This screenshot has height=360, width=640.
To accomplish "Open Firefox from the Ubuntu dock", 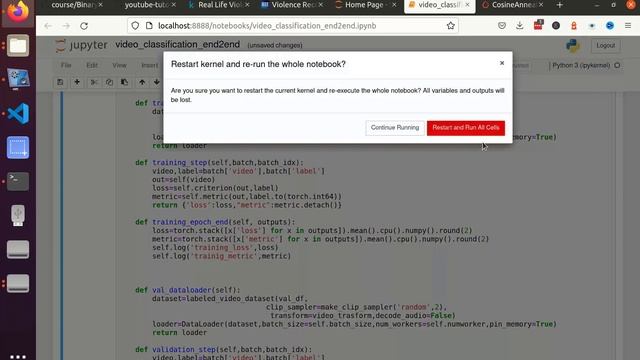I will [18, 12].
